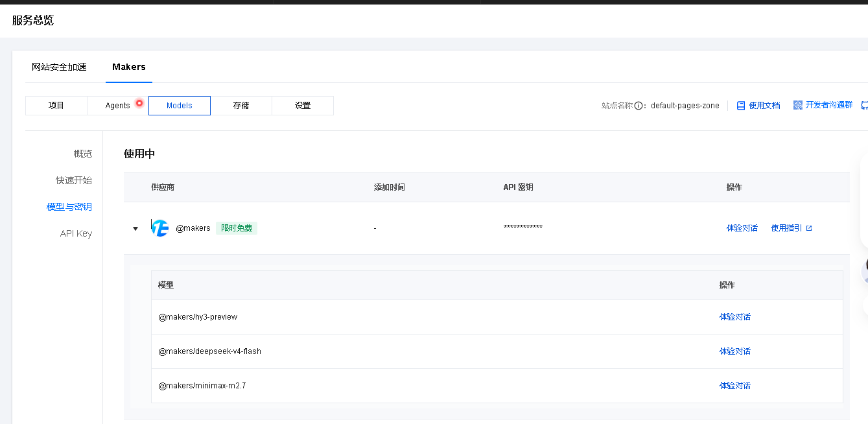Open the 开发者沟通群 link
The width and height of the screenshot is (868, 424).
[829, 105]
